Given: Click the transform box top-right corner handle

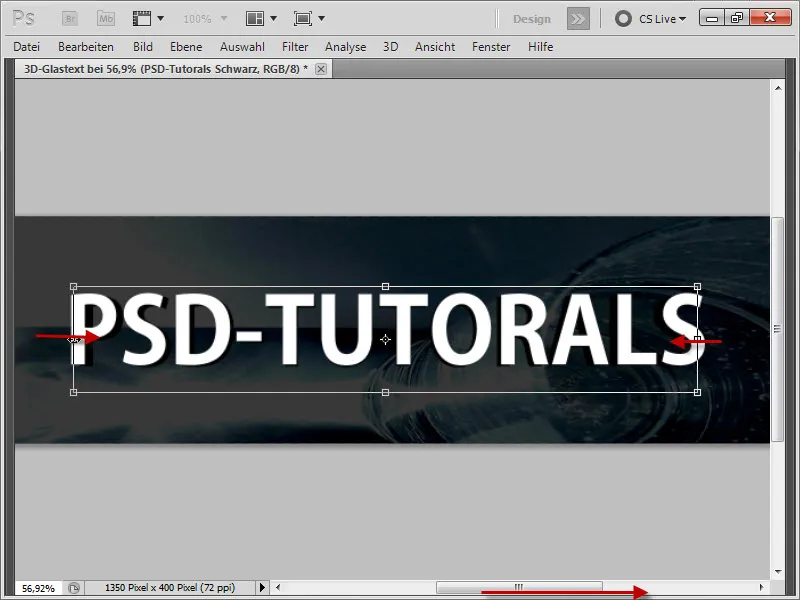Looking at the screenshot, I should [697, 287].
